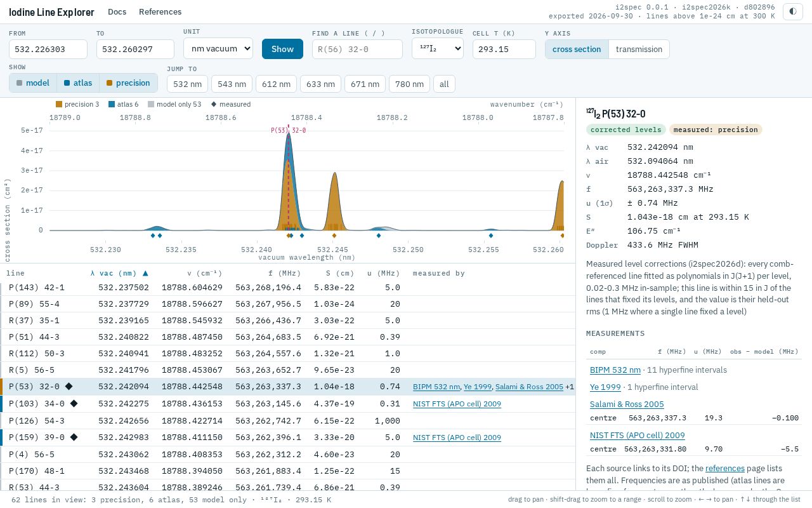
Task: Open Salami & Ross 2005 in the measurements panel
Action: point(627,404)
